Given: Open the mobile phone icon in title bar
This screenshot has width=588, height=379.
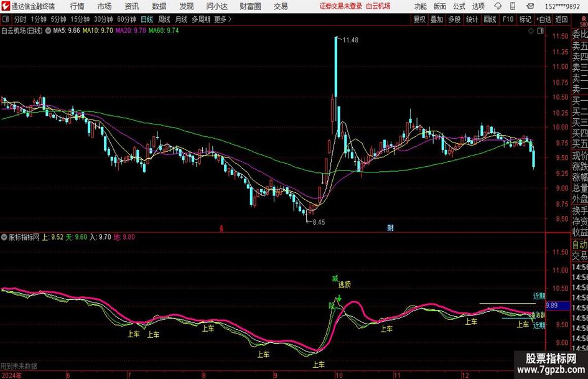Looking at the screenshot, I should [513, 6].
